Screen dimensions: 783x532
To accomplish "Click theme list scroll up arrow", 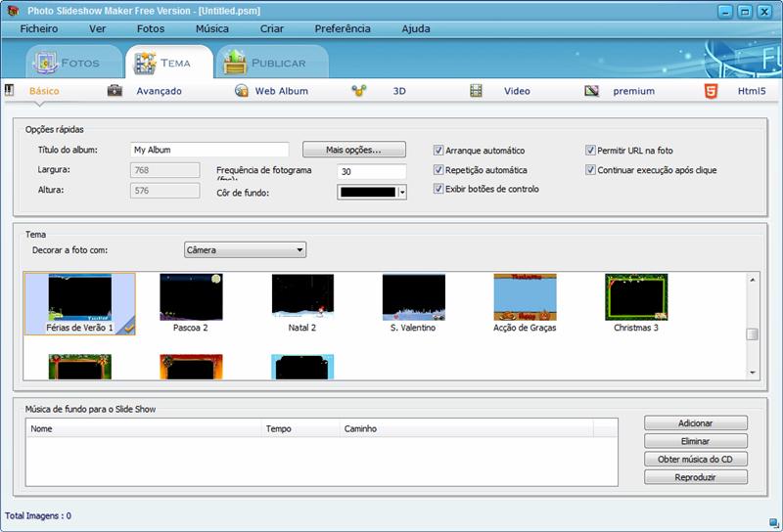I will [x=753, y=280].
